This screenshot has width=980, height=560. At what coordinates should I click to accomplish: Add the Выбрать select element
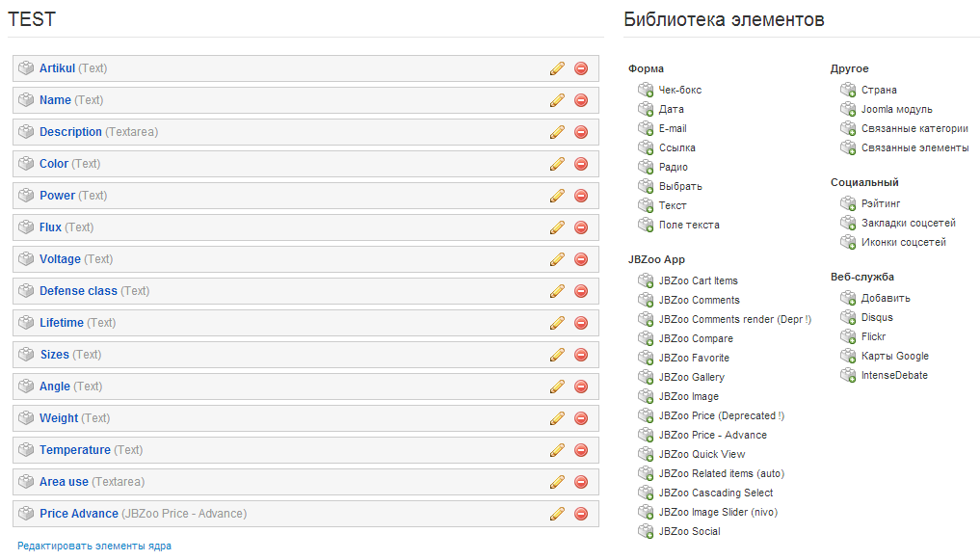pyautogui.click(x=646, y=186)
